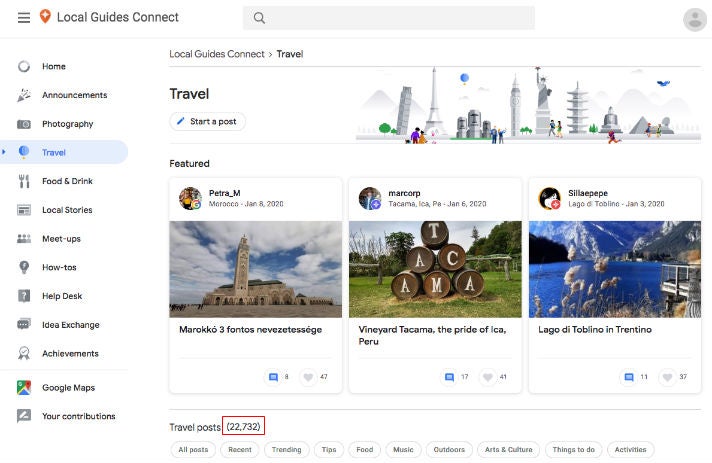Image resolution: width=712 pixels, height=463 pixels.
Task: Open the user profile avatar
Action: pyautogui.click(x=694, y=19)
